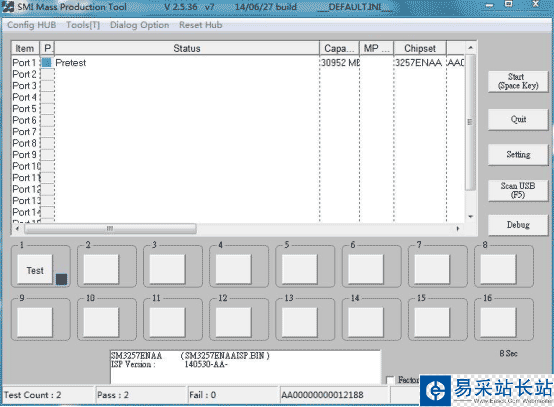Click the Debug button
554x407 pixels.
(x=518, y=225)
